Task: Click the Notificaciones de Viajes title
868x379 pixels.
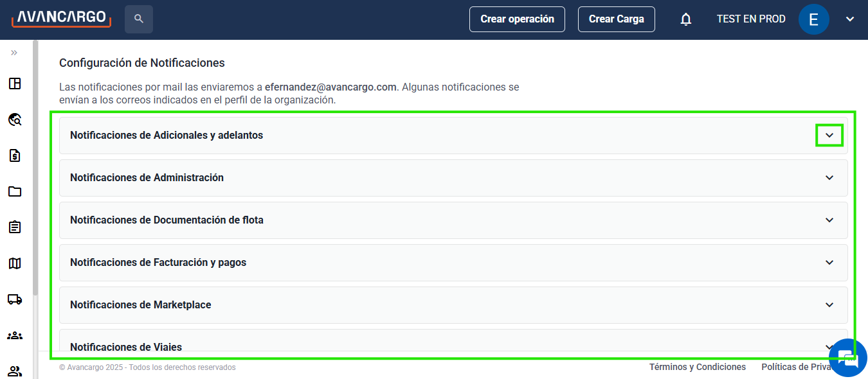Action: (x=126, y=347)
